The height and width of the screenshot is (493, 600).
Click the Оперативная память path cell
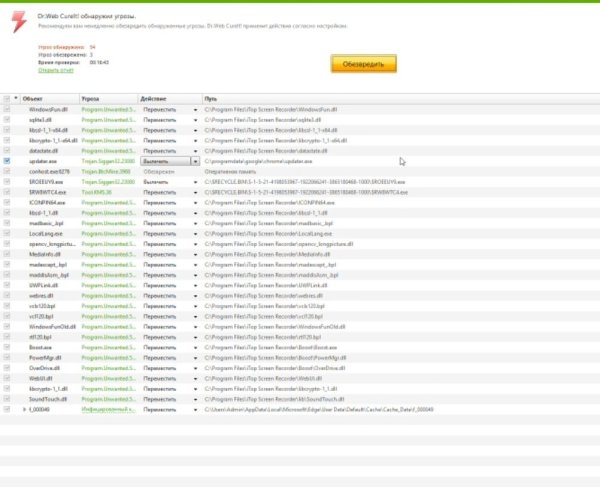(x=230, y=172)
